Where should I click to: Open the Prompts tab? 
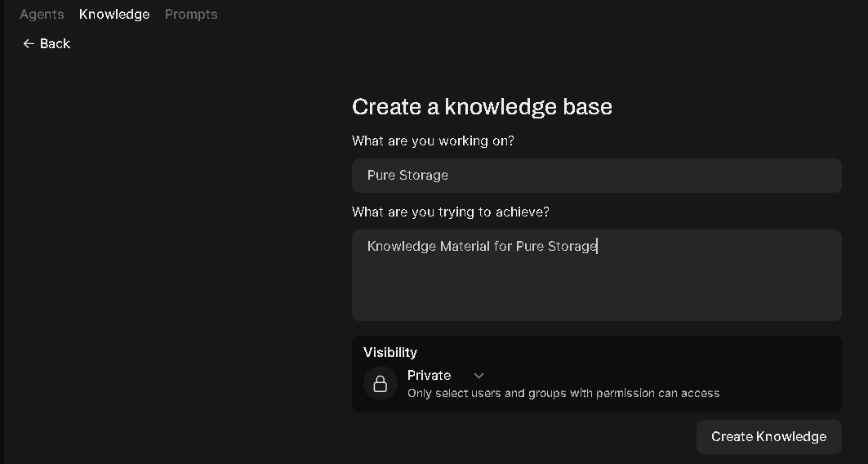pyautogui.click(x=191, y=15)
